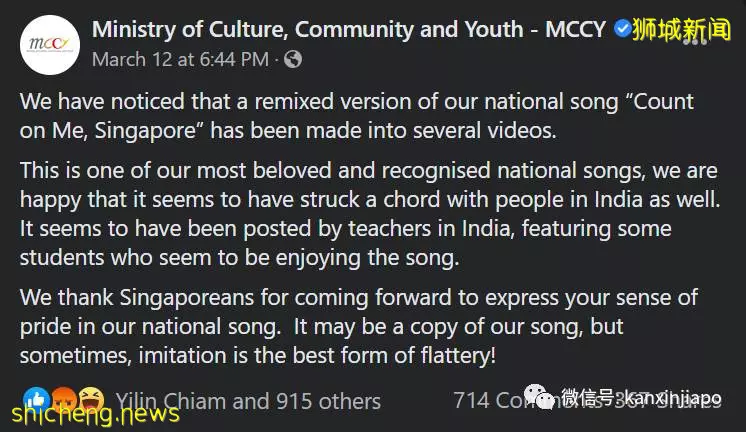Click the sentence "imitation is the best form of flattery!"
Image resolution: width=746 pixels, height=432 pixels.
(x=317, y=355)
